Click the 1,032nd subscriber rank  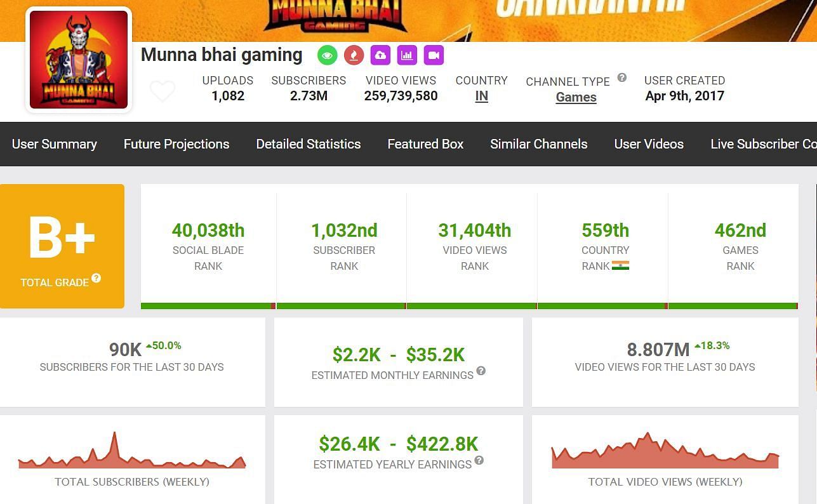tap(344, 230)
